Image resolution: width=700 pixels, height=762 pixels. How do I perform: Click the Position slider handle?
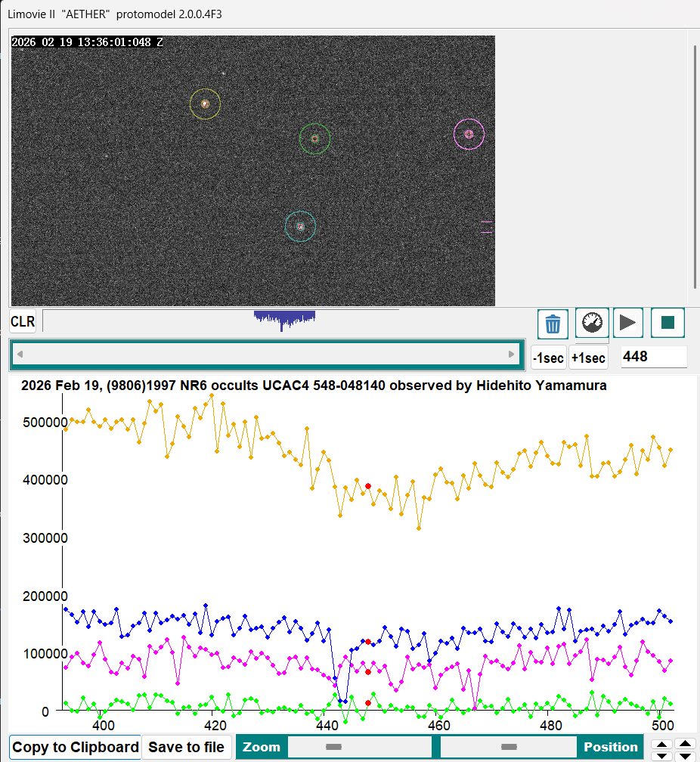[x=509, y=747]
